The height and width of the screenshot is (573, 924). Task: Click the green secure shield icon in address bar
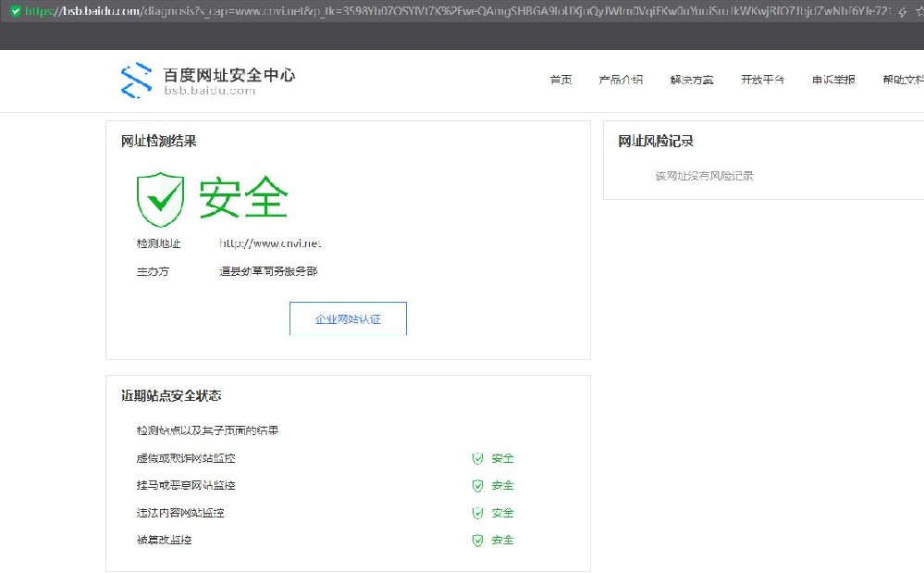pos(16,10)
